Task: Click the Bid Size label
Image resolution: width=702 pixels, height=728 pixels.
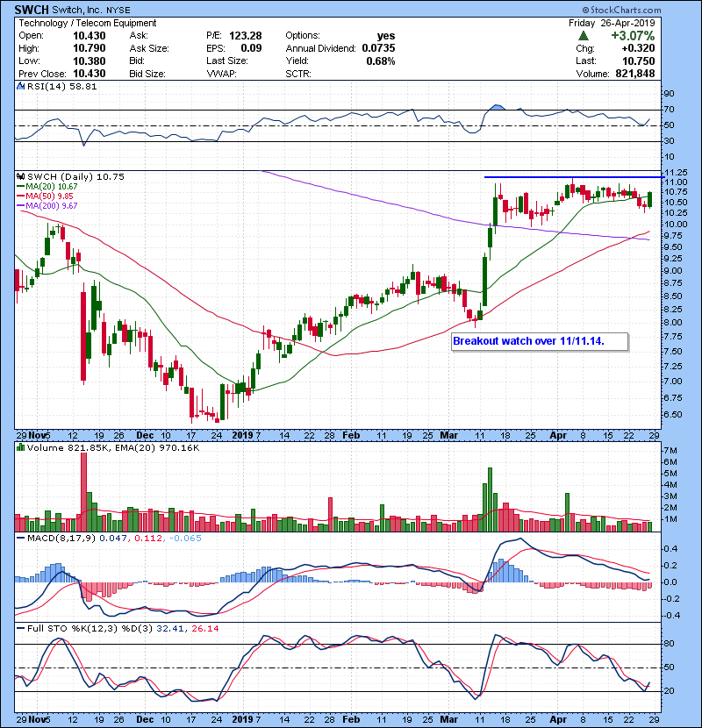Action: (x=147, y=74)
